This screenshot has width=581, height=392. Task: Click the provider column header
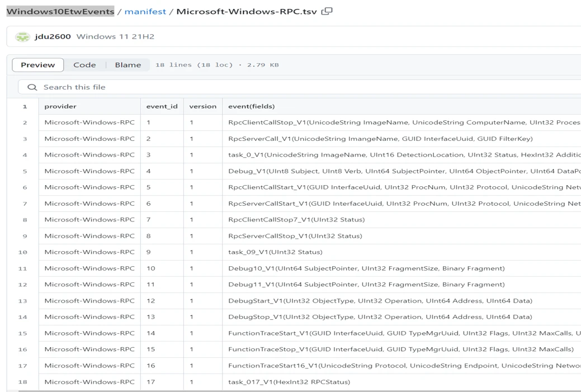[x=60, y=106]
